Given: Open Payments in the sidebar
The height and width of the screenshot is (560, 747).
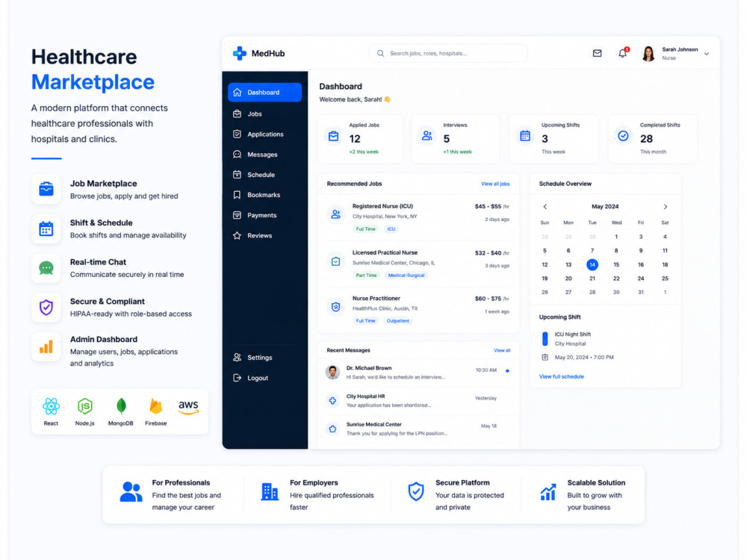Looking at the screenshot, I should tap(265, 215).
